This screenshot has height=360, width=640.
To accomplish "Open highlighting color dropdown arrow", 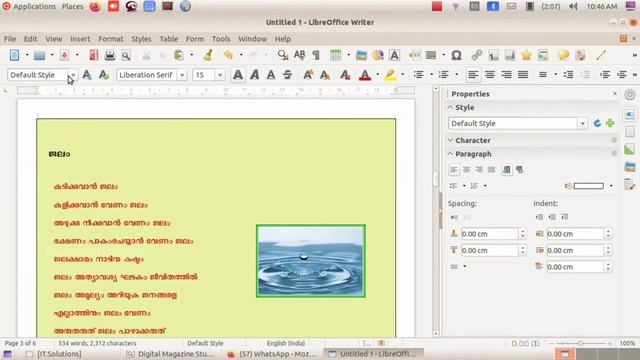I will [402, 75].
